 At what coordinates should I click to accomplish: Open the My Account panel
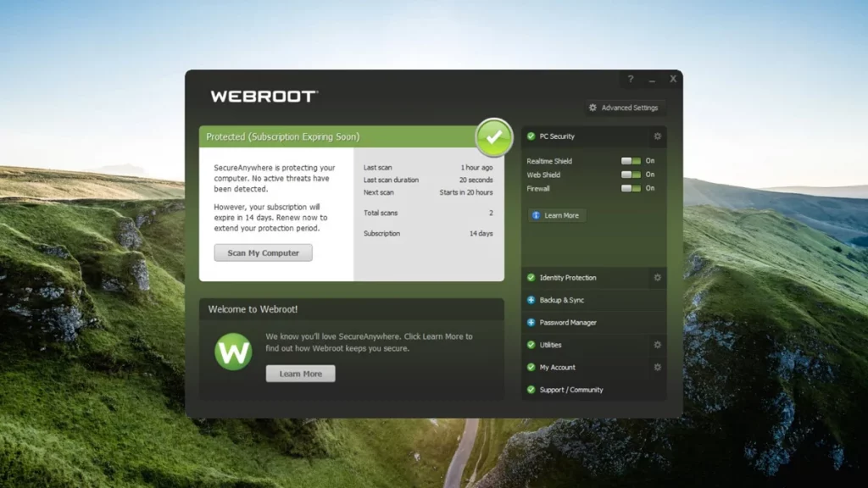(557, 368)
